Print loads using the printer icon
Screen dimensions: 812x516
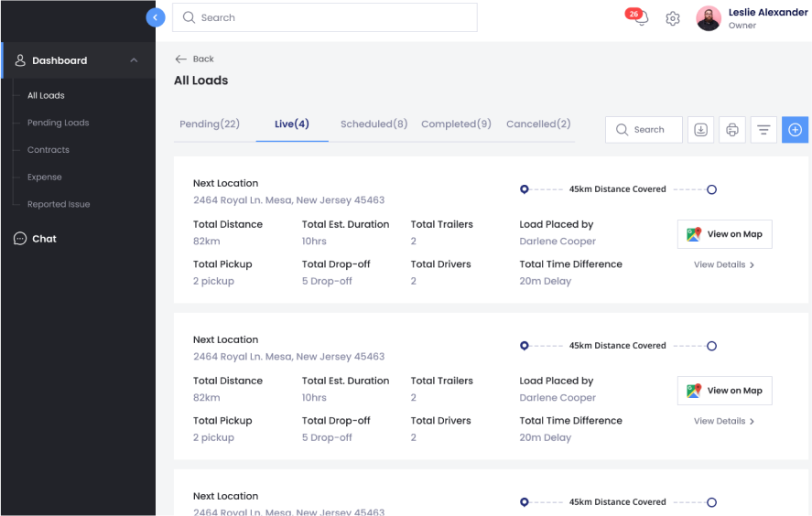pyautogui.click(x=732, y=129)
